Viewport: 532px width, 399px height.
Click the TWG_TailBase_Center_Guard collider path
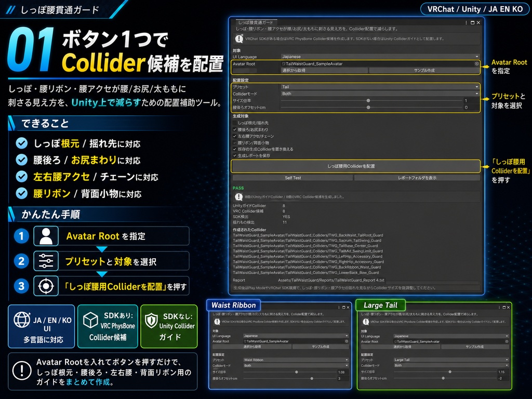pos(305,246)
